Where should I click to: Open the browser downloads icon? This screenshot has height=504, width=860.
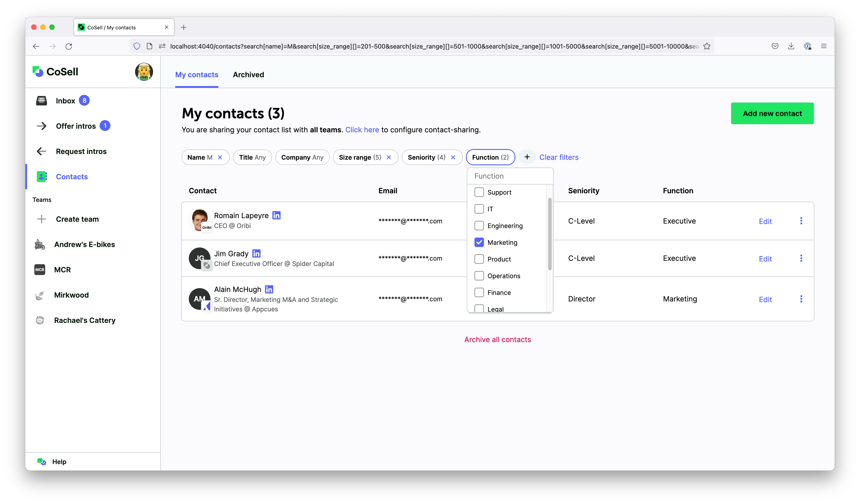(791, 46)
